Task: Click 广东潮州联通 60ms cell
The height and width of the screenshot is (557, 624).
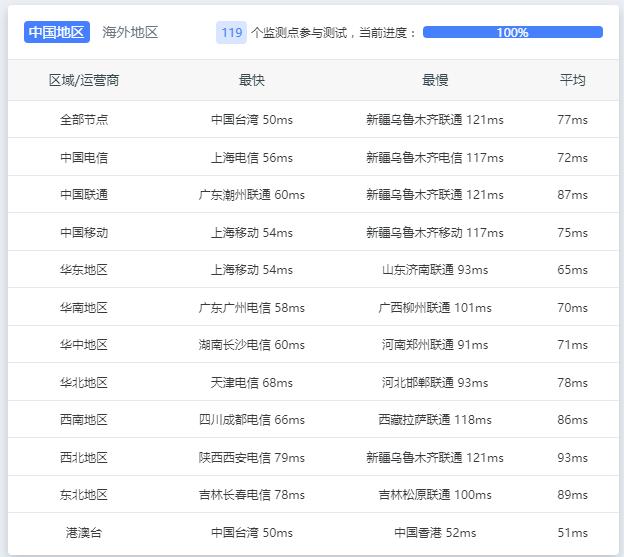Action: (252, 195)
